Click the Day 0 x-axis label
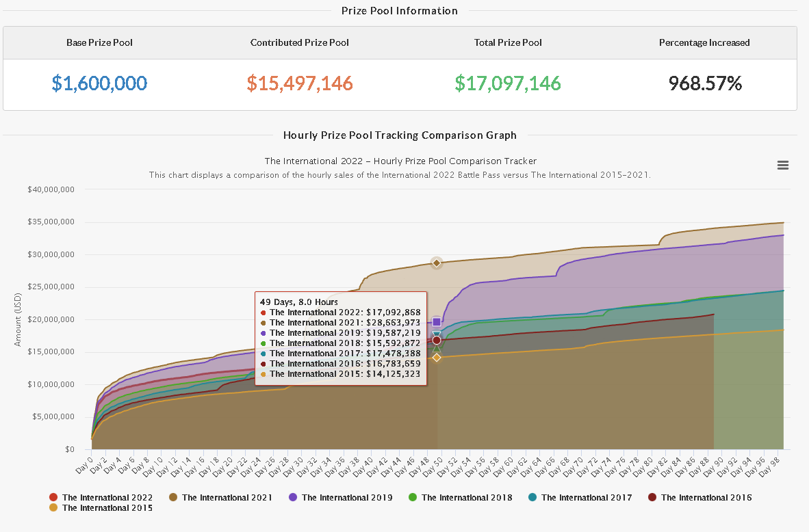 84,464
